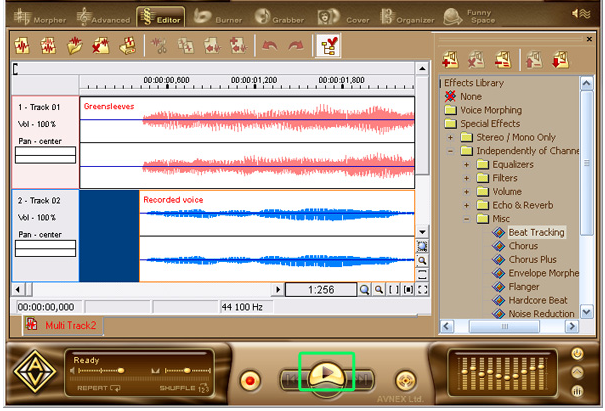Viewport: 605px width, 411px height.
Task: Select None in the Effects Library
Action: [x=470, y=97]
